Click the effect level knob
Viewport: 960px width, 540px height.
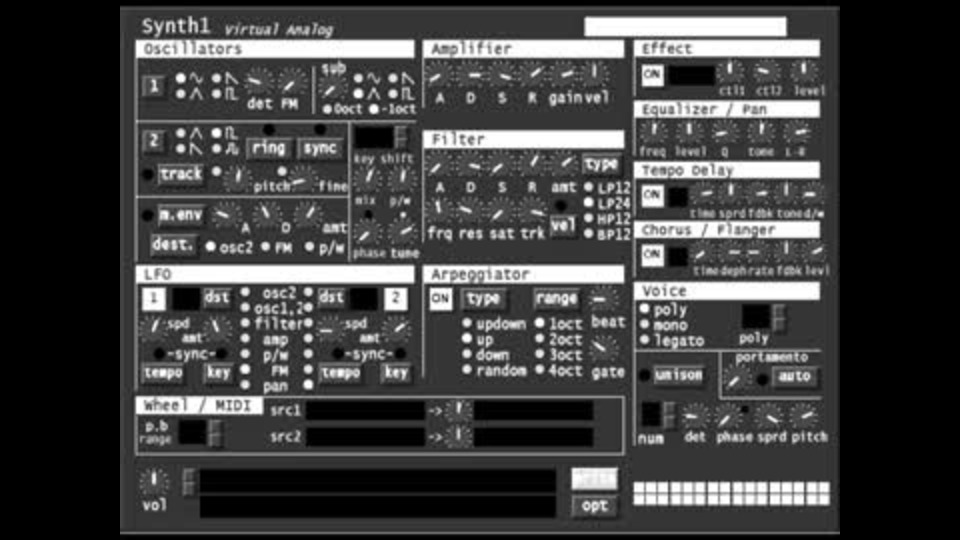click(x=806, y=72)
